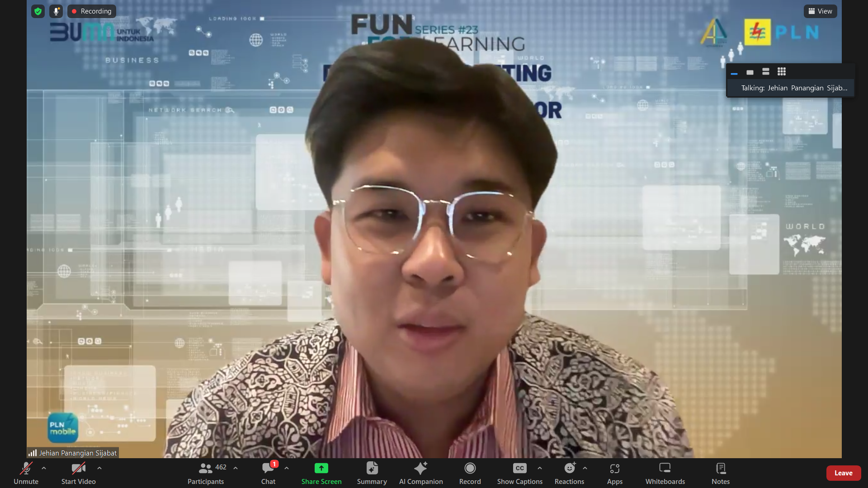Expand the audio options chevron next to Unmute

[44, 468]
